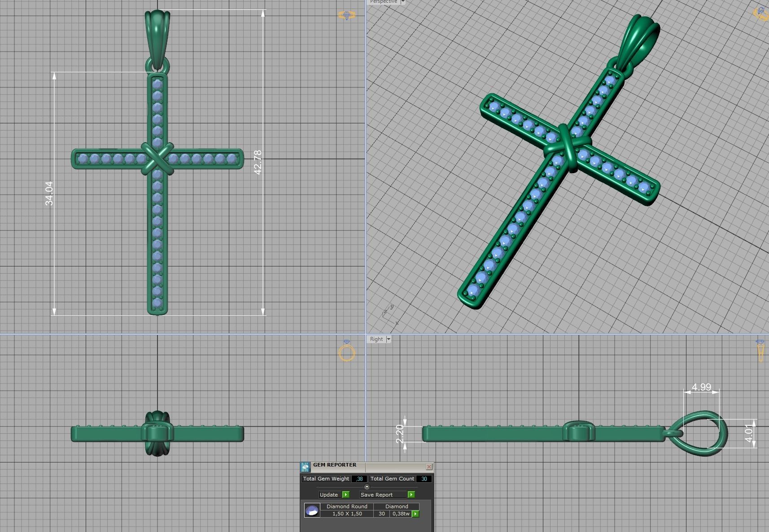Screen dimensions: 769x532
Task: Click the Gem Reporter panel icon
Action: pos(305,467)
